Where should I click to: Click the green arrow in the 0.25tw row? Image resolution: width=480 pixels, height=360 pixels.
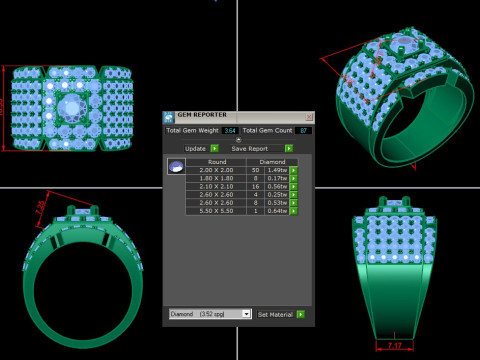pyautogui.click(x=293, y=195)
